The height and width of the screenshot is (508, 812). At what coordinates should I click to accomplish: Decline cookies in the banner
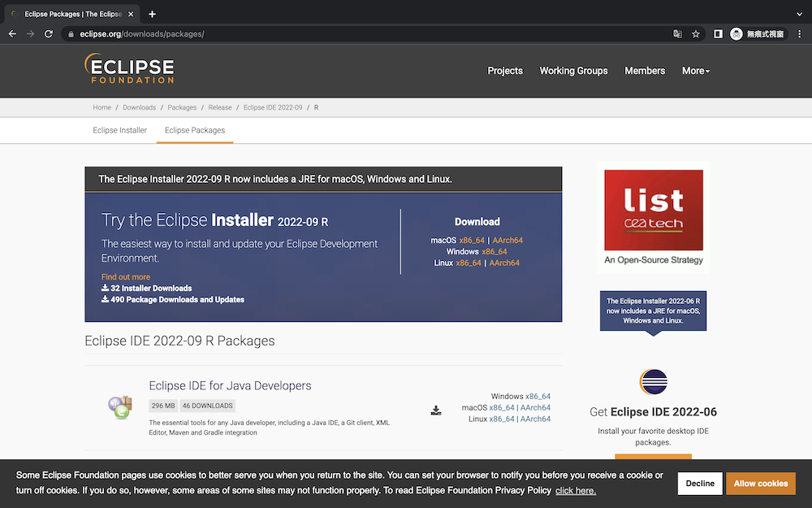[700, 483]
